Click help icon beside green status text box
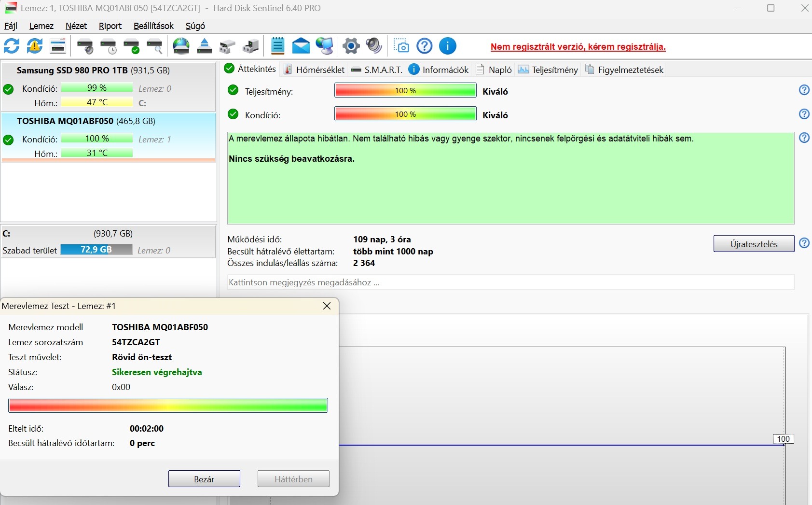The image size is (812, 505). [804, 138]
